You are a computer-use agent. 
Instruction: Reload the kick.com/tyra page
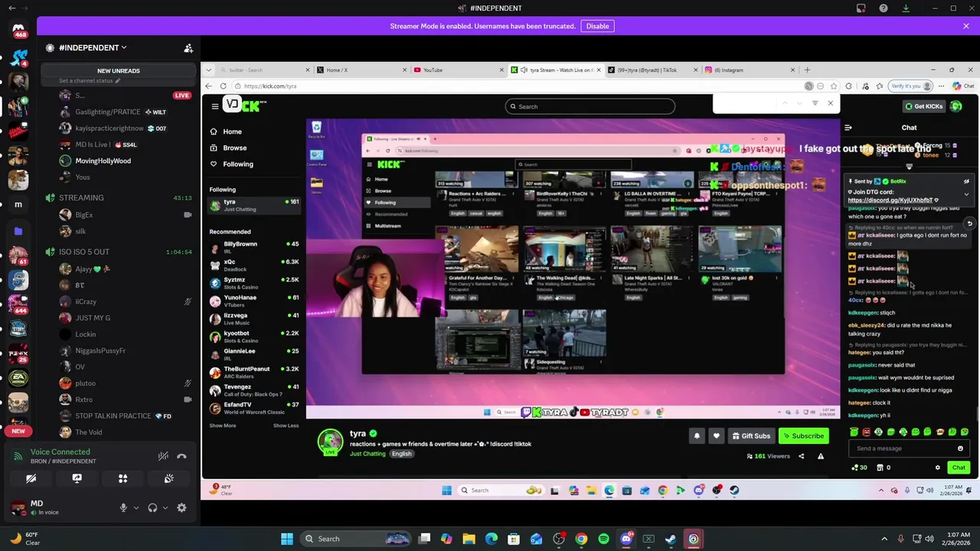[223, 86]
